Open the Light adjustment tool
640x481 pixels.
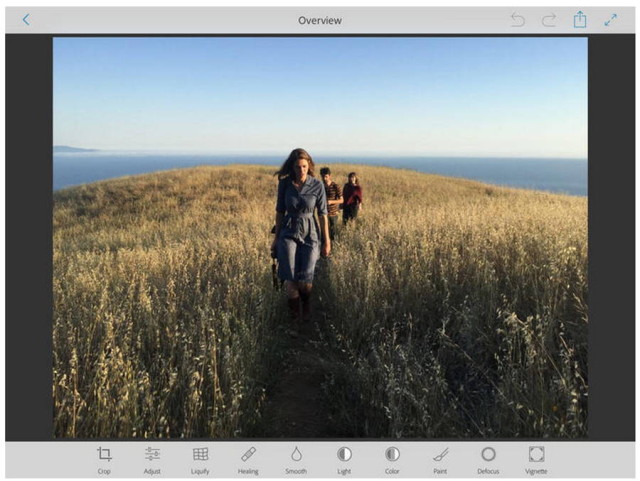(x=344, y=454)
